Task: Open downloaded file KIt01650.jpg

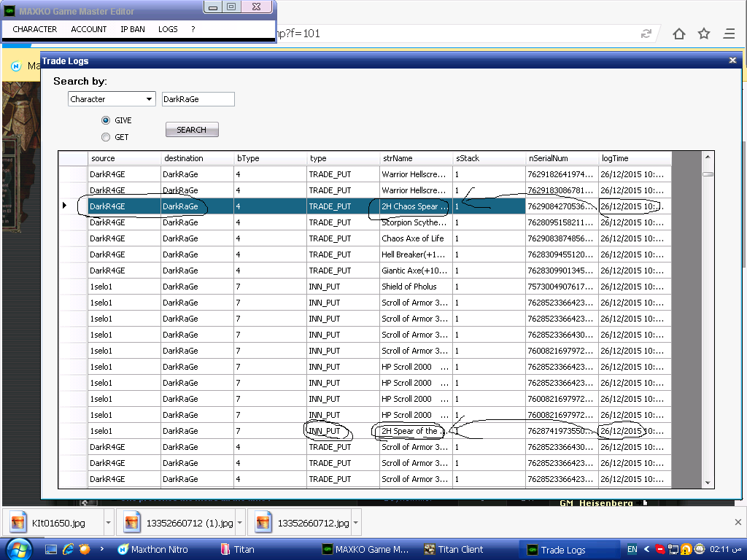Action: click(53, 523)
